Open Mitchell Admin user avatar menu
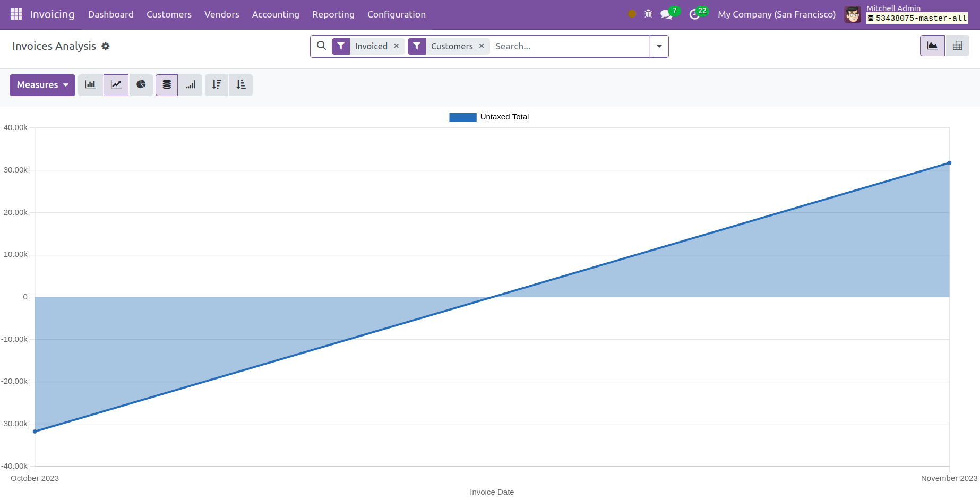 point(853,14)
